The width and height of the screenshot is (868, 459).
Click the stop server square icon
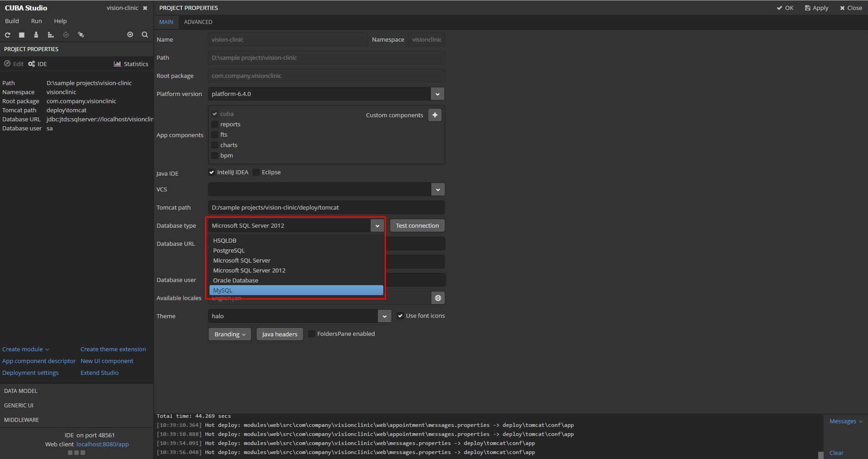[22, 35]
